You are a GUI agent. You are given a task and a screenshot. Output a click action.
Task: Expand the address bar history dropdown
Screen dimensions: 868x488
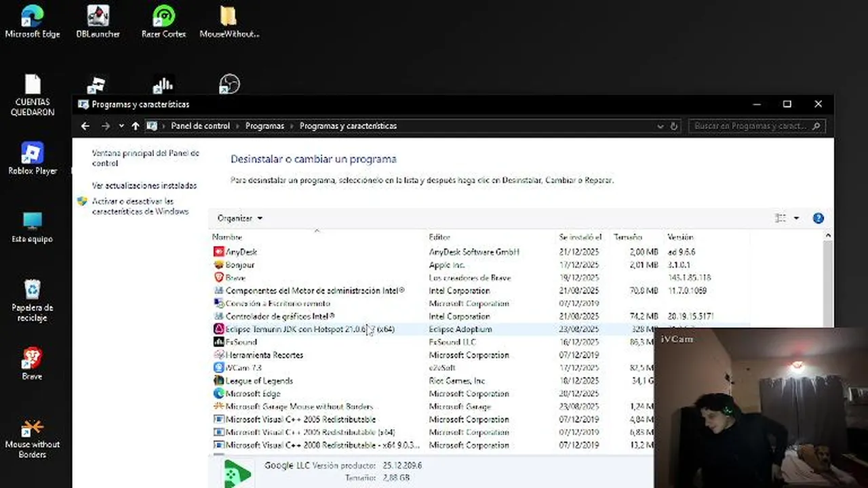tap(660, 126)
